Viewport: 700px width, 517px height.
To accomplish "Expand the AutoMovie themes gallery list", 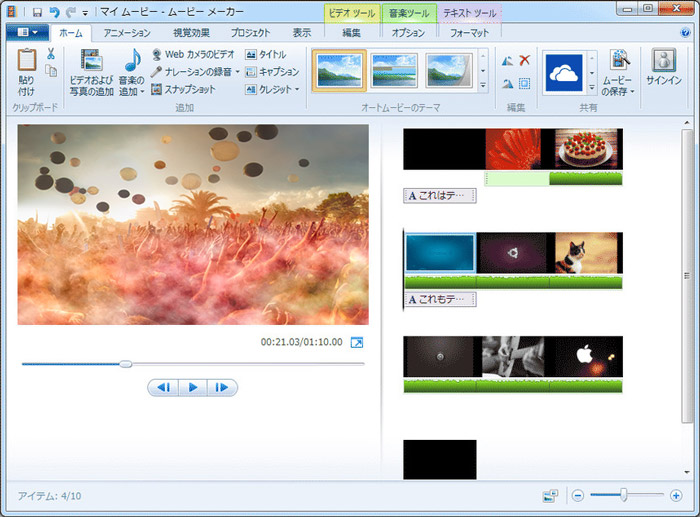I will click(x=483, y=85).
